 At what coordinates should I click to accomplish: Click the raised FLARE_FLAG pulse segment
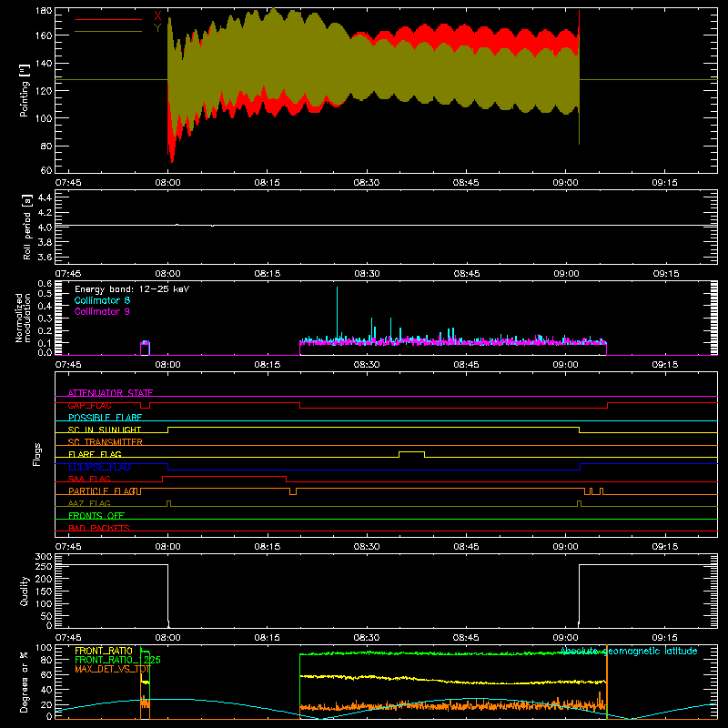tap(412, 451)
